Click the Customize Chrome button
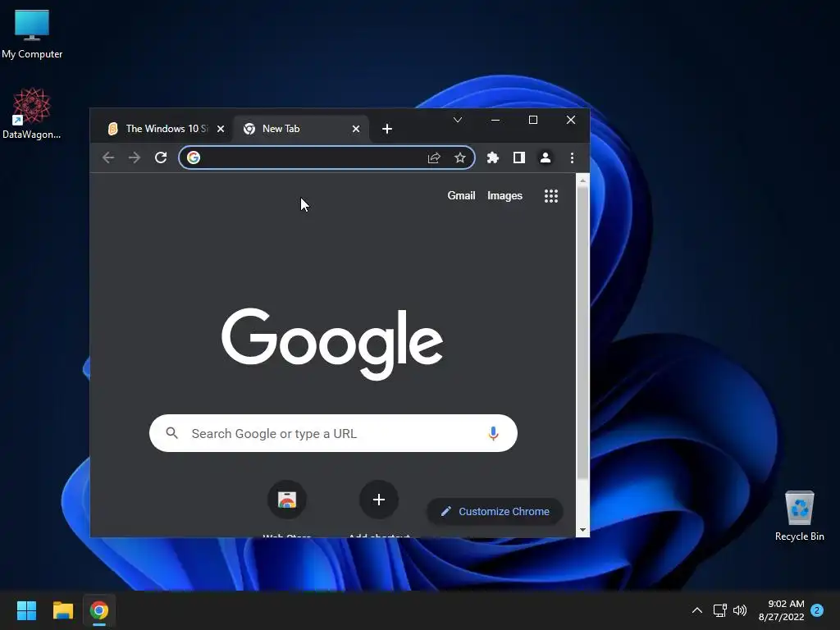Viewport: 840px width, 630px height. (x=495, y=512)
